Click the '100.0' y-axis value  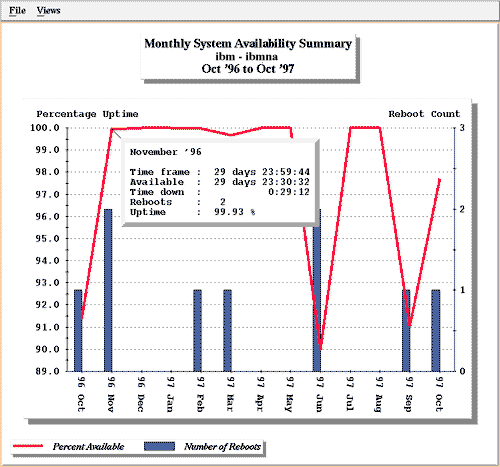[x=45, y=128]
